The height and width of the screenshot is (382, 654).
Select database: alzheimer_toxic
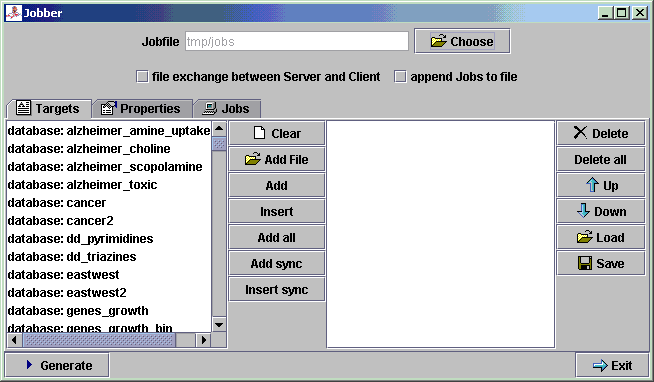tap(109, 185)
